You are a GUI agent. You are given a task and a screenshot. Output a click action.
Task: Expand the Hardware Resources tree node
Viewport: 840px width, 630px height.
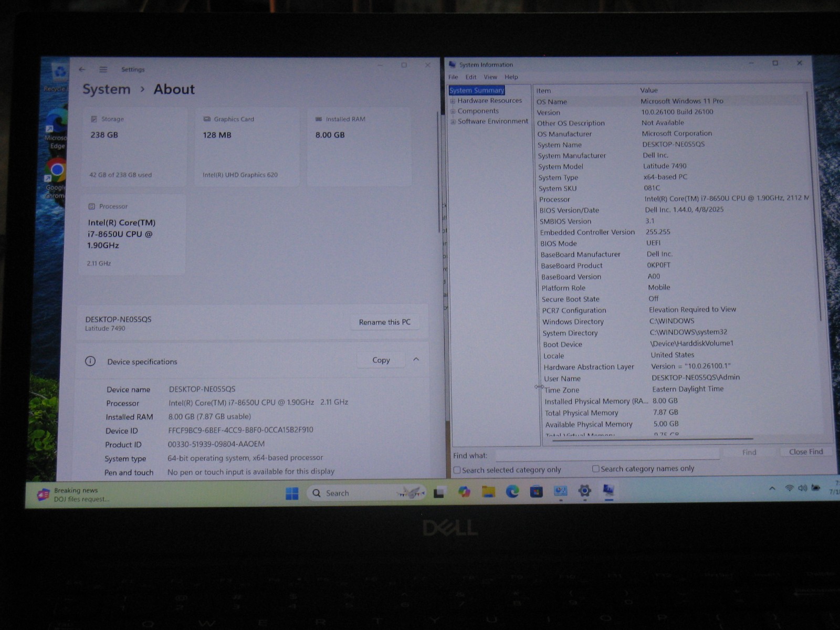pos(453,101)
